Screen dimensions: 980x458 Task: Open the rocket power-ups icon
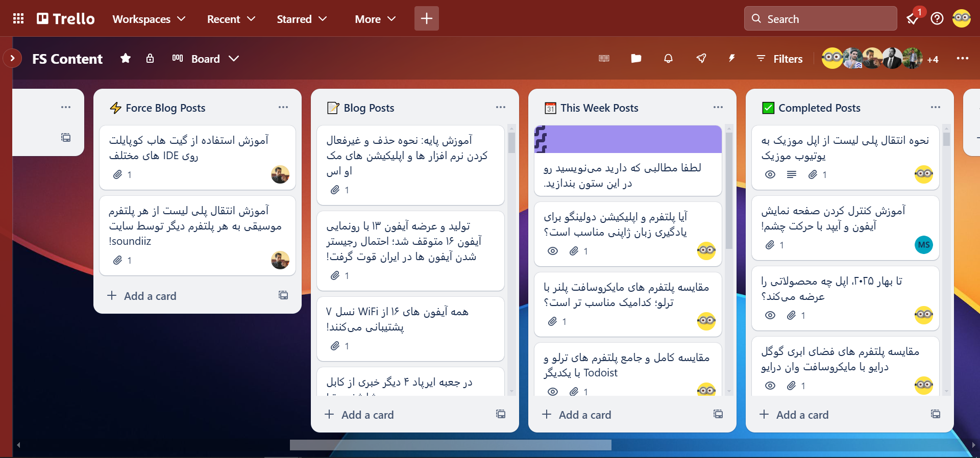[x=701, y=58]
